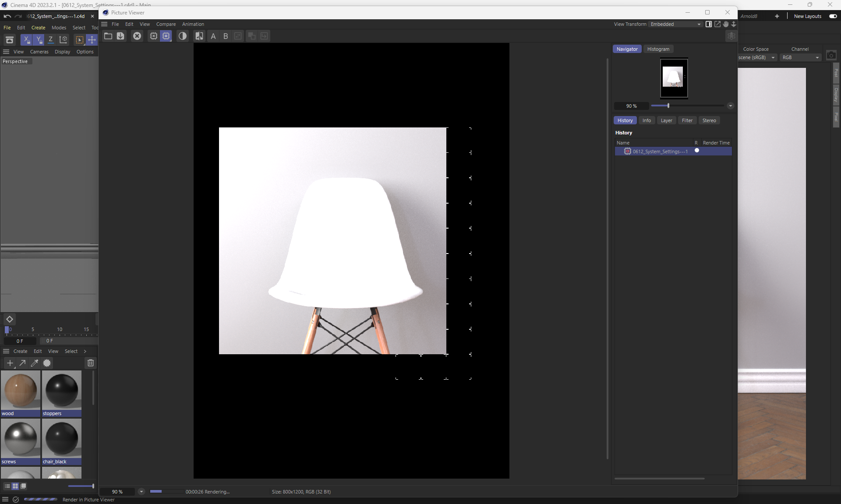The width and height of the screenshot is (841, 504).
Task: Set image as B for comparison
Action: [x=226, y=36]
